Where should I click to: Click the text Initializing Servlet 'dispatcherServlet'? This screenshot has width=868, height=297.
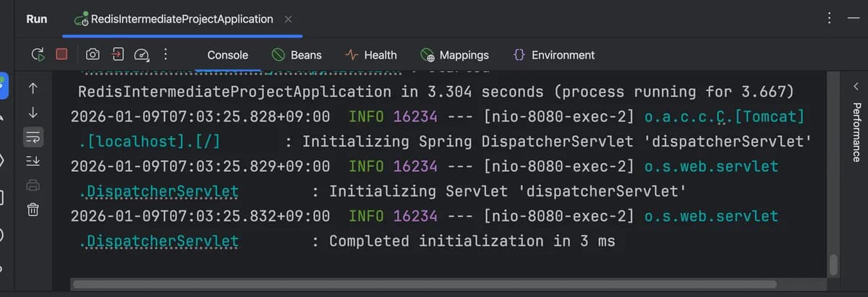coord(508,191)
